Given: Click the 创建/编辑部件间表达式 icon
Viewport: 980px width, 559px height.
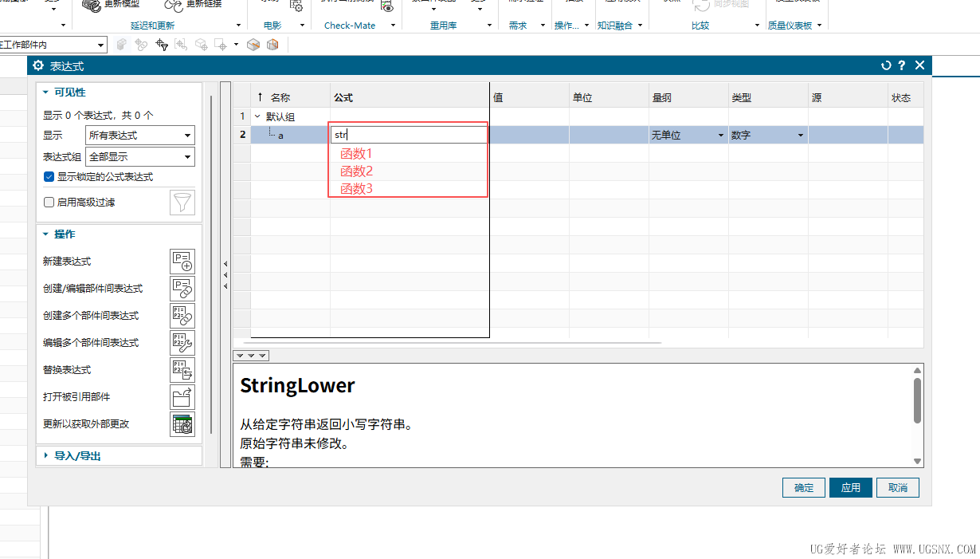Looking at the screenshot, I should click(x=182, y=289).
